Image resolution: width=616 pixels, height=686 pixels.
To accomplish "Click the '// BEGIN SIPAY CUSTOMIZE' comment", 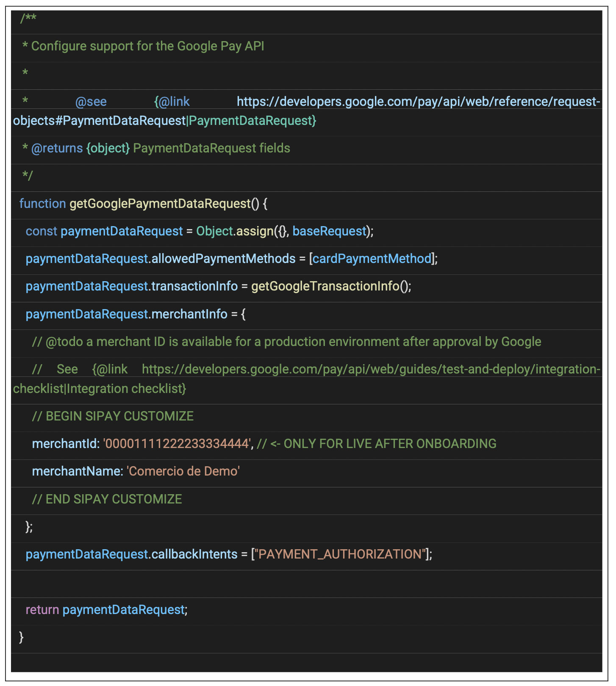I will (x=113, y=416).
